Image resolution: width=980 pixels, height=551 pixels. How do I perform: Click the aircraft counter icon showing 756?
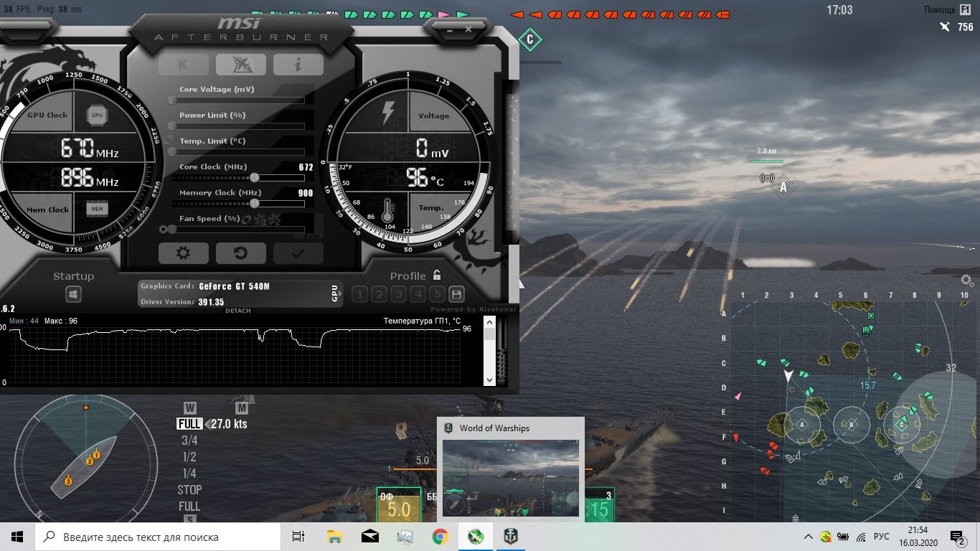[x=945, y=27]
